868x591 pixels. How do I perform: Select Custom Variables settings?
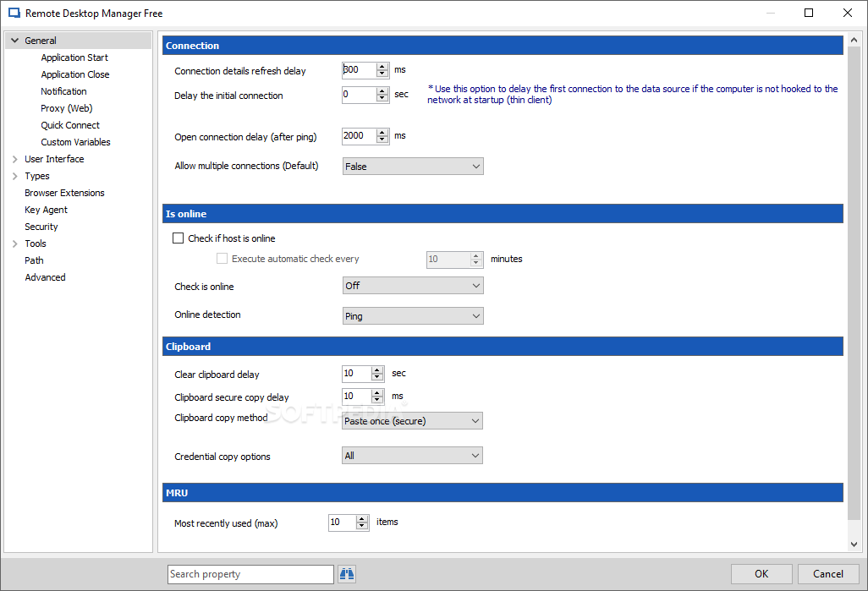[x=75, y=142]
